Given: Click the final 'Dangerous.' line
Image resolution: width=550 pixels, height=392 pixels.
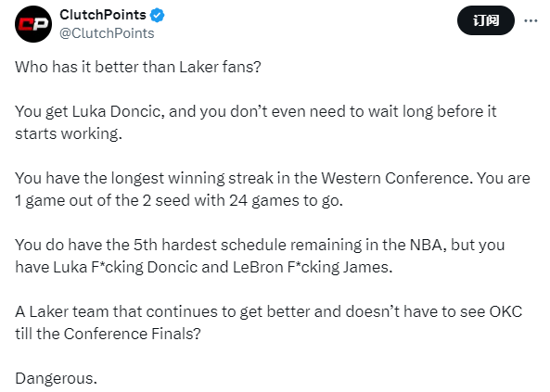Looking at the screenshot, I should pos(57,378).
